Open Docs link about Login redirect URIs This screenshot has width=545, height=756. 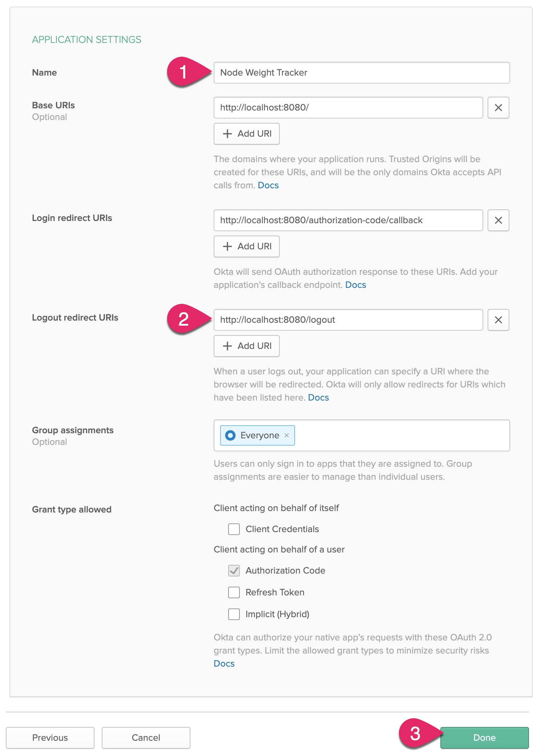point(355,285)
